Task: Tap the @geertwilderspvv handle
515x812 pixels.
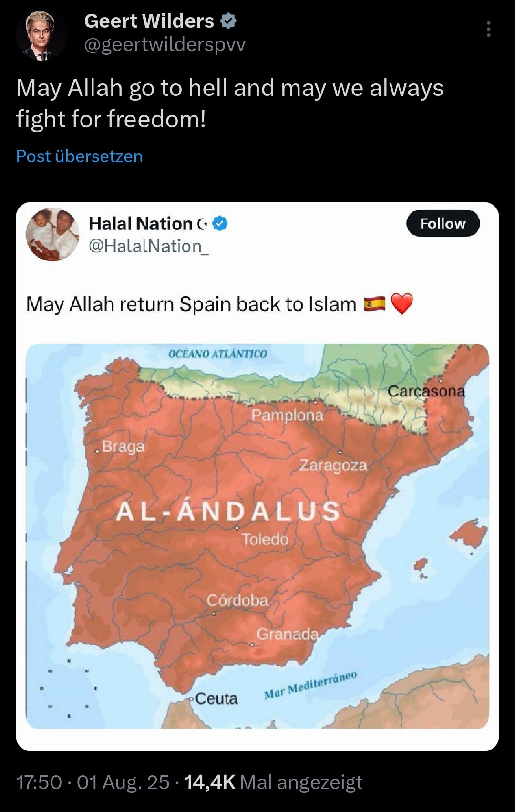Action: pyautogui.click(x=165, y=45)
